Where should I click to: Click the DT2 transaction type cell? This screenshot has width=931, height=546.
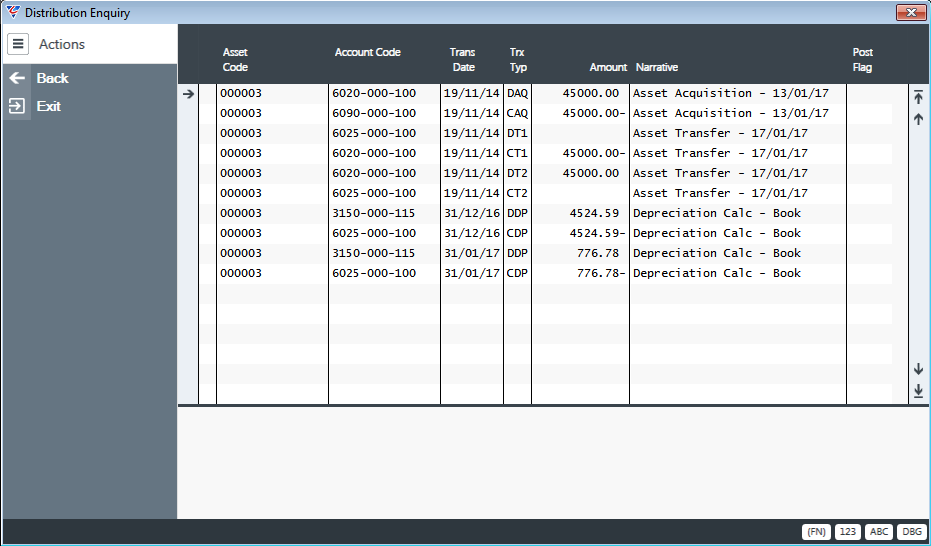click(x=517, y=173)
